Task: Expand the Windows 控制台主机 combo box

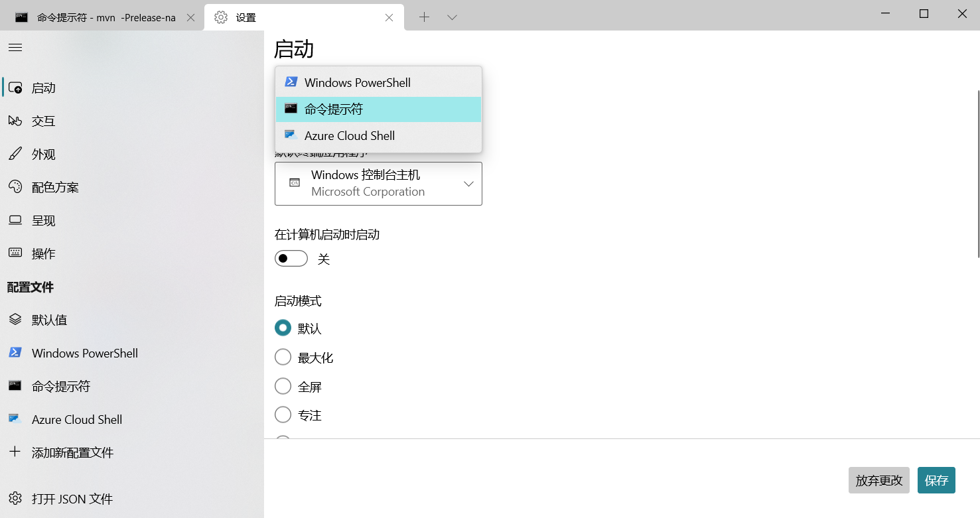Action: pos(378,183)
